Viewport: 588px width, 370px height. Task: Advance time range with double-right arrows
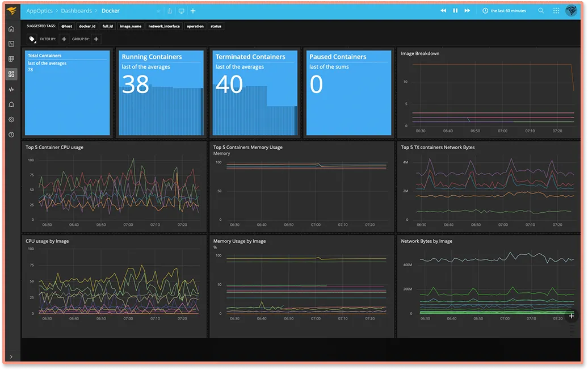467,10
